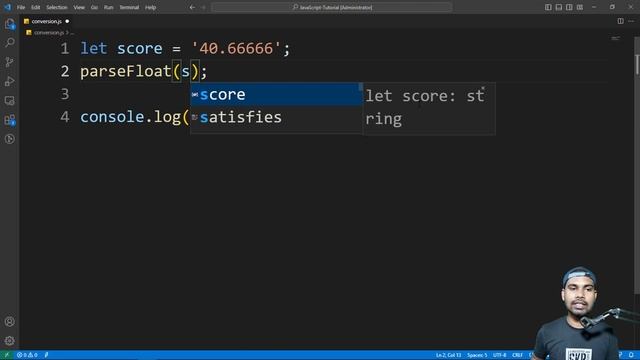Open the Run menu

click(x=108, y=7)
